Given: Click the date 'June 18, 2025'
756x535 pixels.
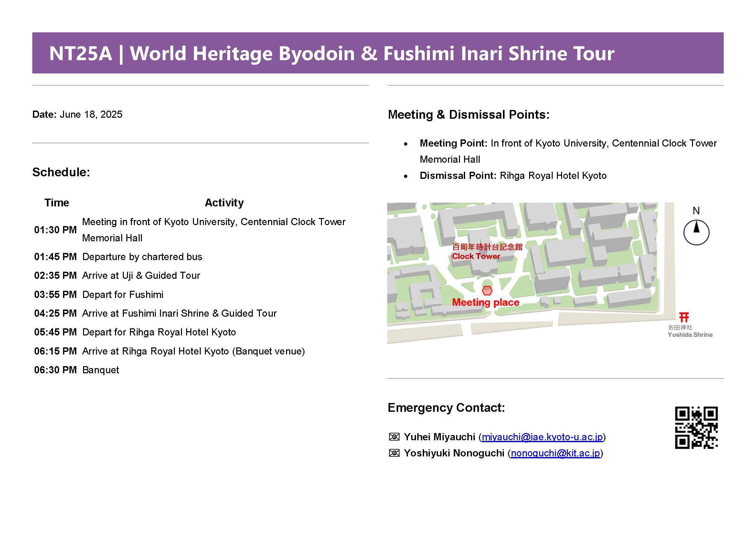Looking at the screenshot, I should [91, 114].
